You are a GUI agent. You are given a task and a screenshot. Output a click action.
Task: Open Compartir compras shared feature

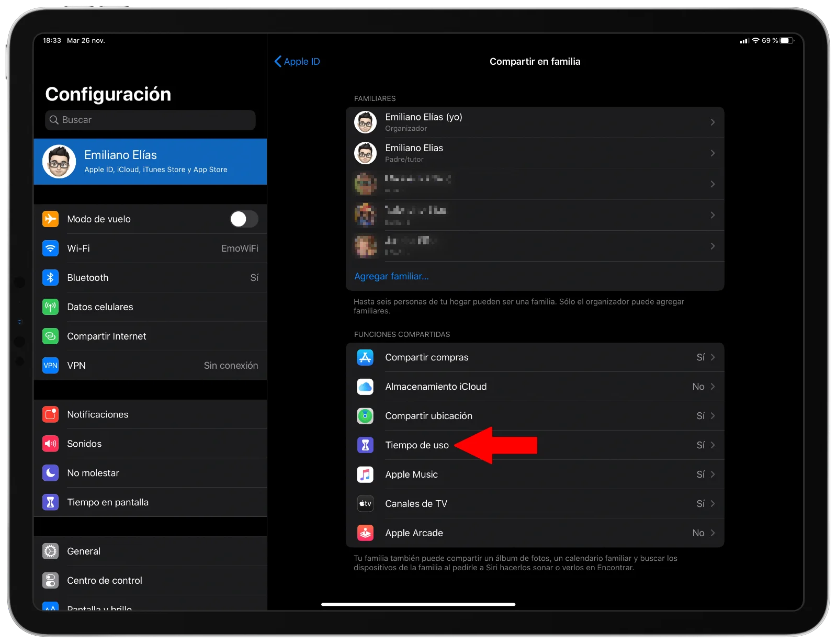click(x=535, y=357)
